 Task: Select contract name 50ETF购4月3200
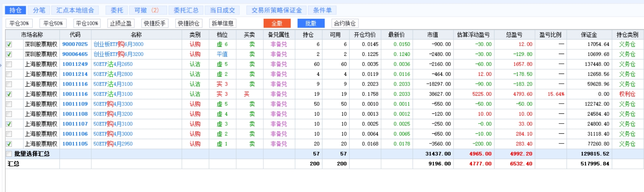click(x=113, y=114)
